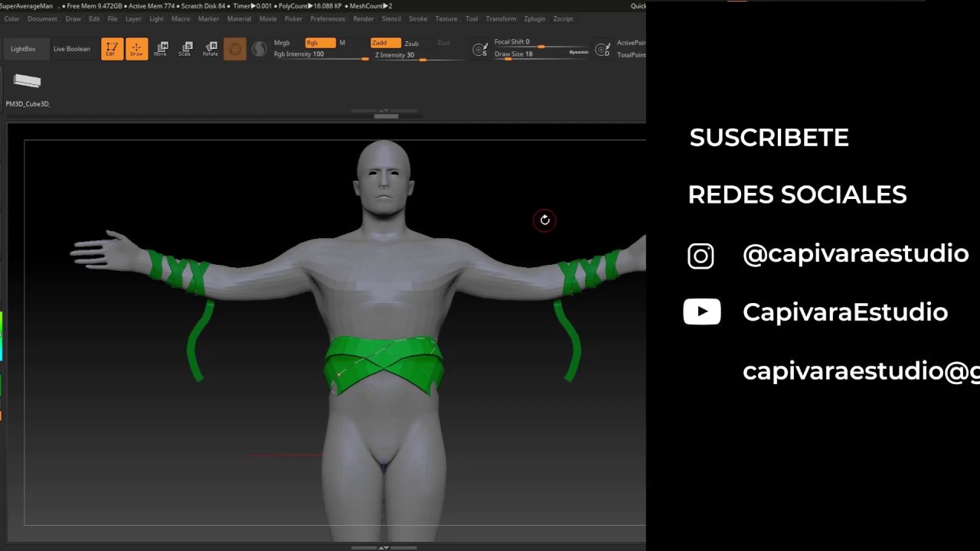The image size is (980, 551).
Task: Click the rotate cursor icon on canvas
Action: point(544,220)
